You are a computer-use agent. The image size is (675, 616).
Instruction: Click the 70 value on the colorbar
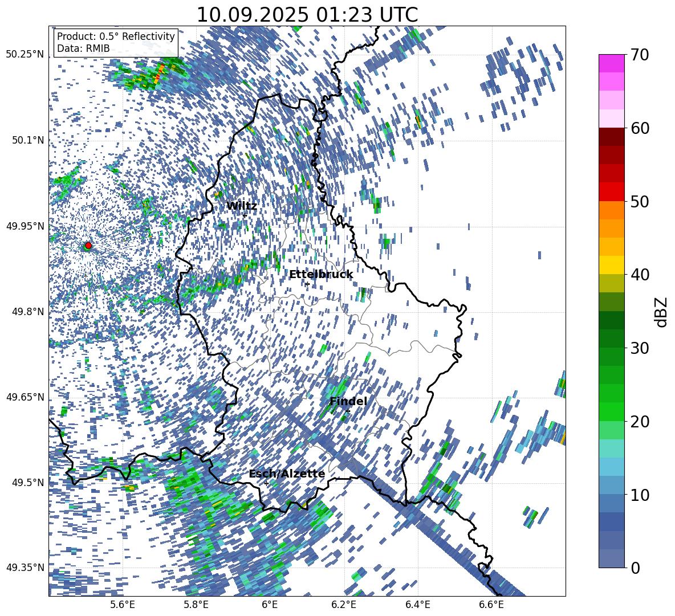(639, 55)
